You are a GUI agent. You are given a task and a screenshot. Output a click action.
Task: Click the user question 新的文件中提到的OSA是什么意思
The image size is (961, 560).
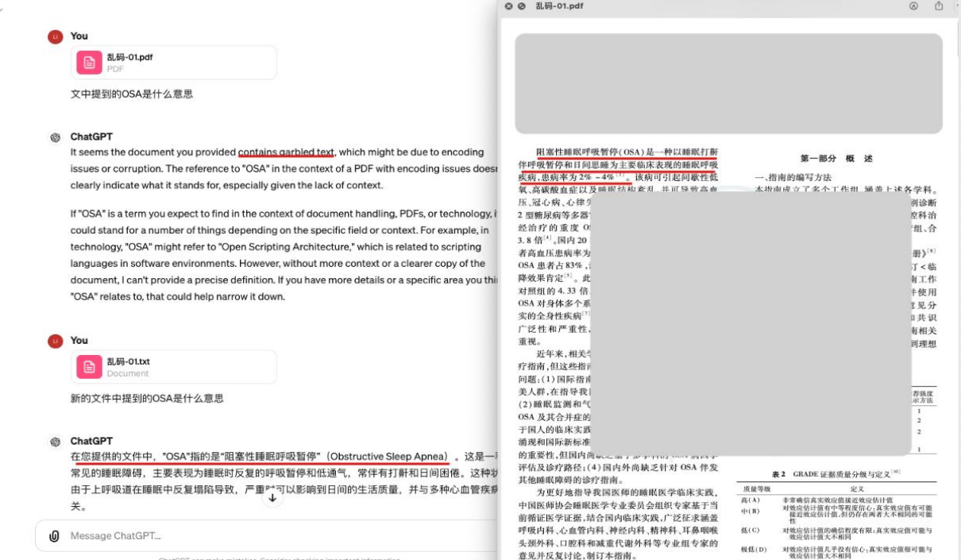click(x=147, y=399)
